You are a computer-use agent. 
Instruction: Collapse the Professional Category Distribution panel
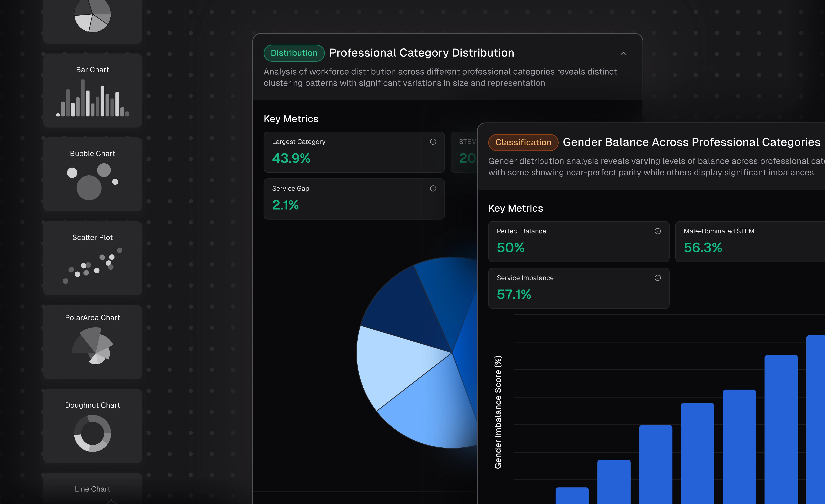click(623, 53)
